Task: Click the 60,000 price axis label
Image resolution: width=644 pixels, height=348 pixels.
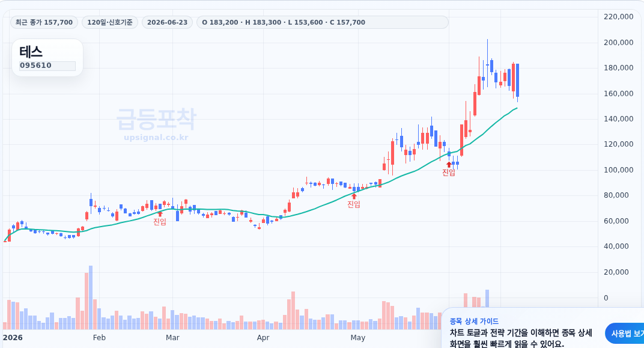Action: coord(616,221)
